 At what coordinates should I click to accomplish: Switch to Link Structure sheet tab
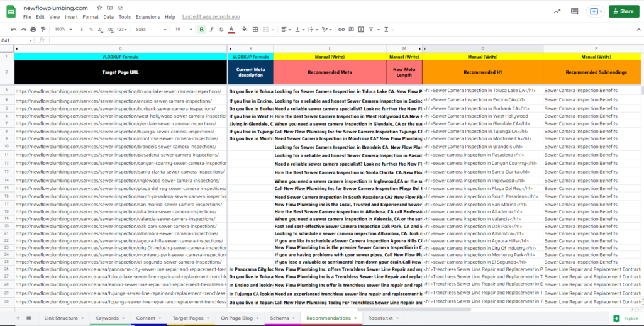(x=64, y=318)
